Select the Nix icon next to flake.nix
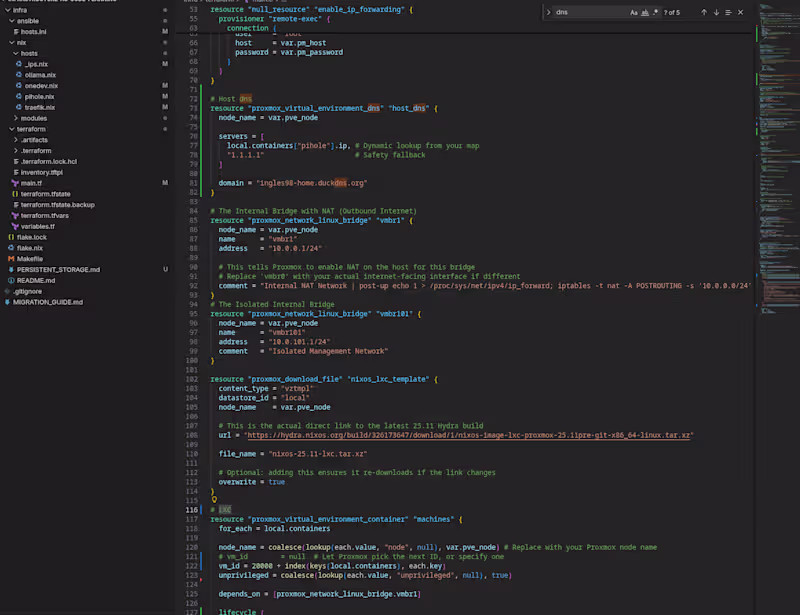This screenshot has width=800, height=615. tap(11, 248)
